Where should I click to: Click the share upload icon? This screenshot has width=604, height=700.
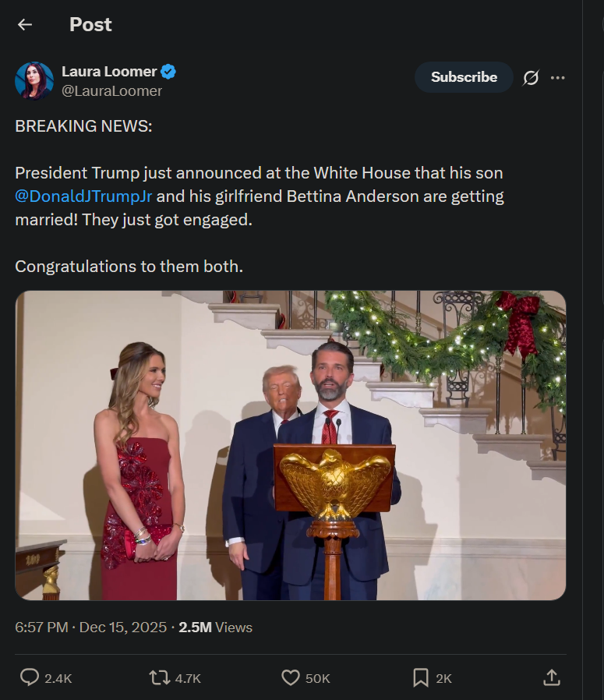click(x=551, y=677)
